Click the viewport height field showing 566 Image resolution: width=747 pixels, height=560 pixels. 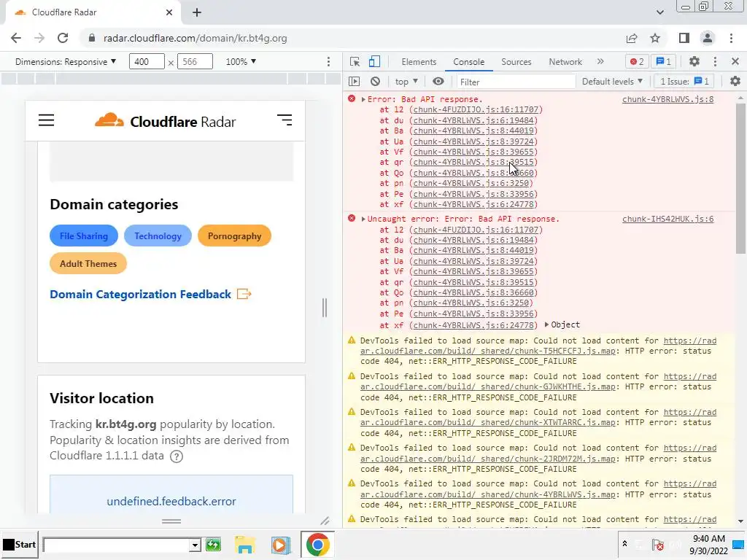(x=195, y=62)
